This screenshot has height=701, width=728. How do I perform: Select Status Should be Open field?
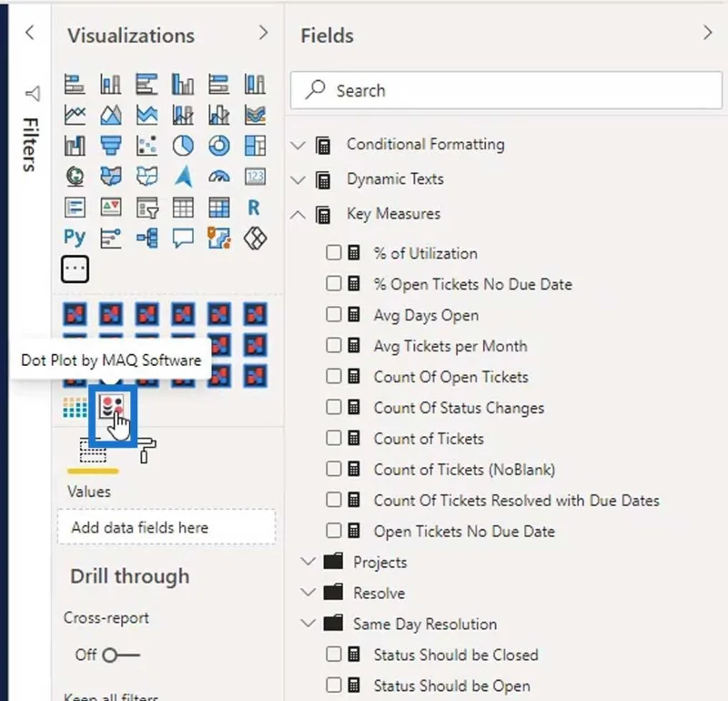click(x=451, y=686)
